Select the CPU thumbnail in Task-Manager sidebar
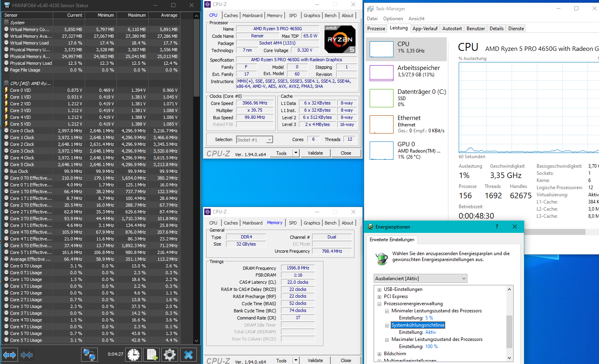 (382, 49)
